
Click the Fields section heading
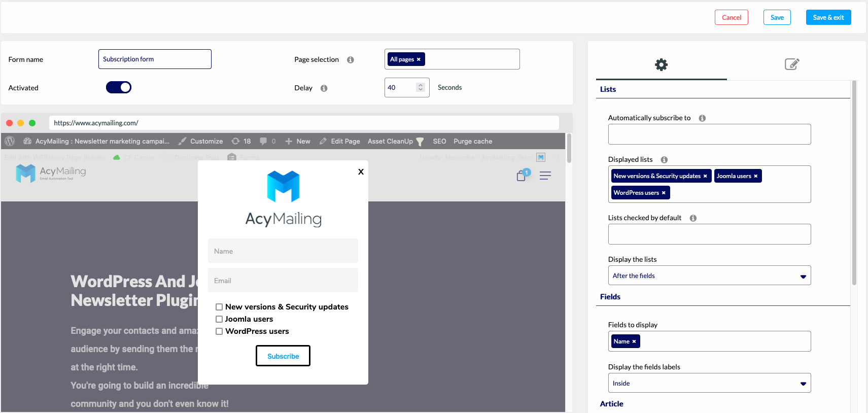coord(610,297)
